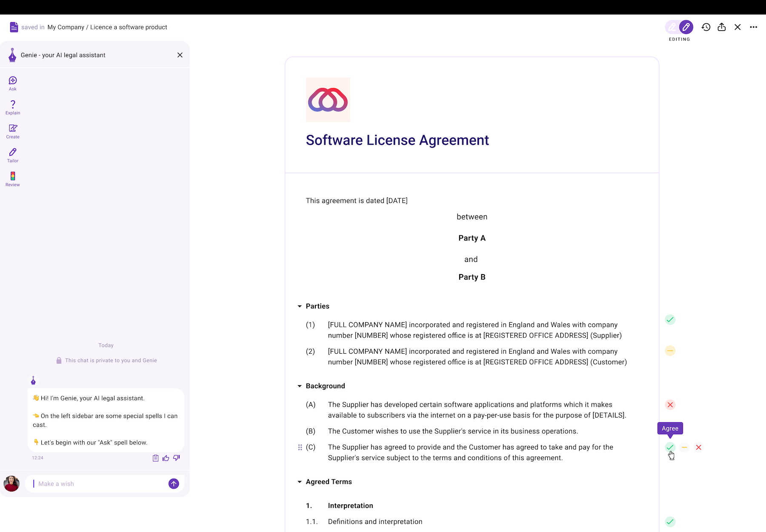766x532 pixels.
Task: Open the Create spell
Action: click(x=13, y=131)
